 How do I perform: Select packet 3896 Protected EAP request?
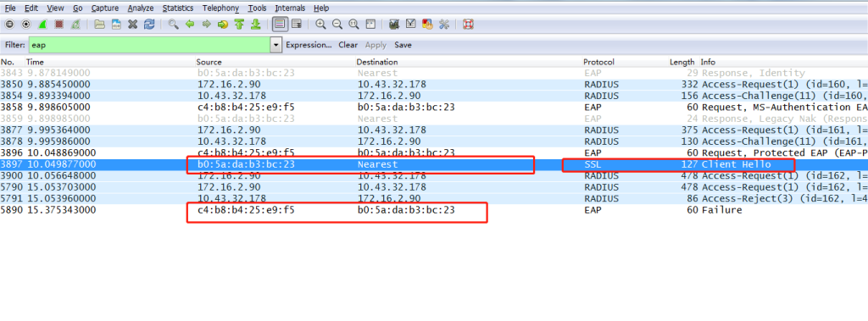click(x=434, y=152)
